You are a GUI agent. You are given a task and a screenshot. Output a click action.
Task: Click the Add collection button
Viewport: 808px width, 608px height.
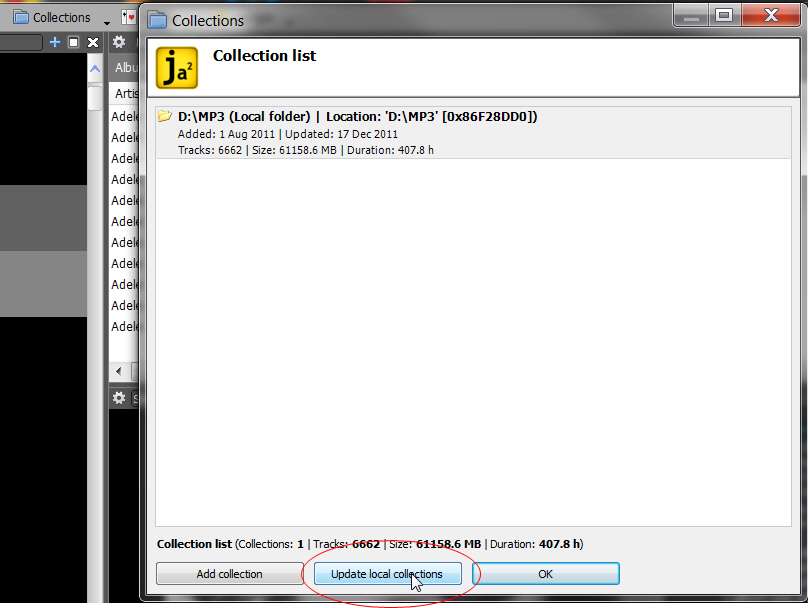(230, 573)
